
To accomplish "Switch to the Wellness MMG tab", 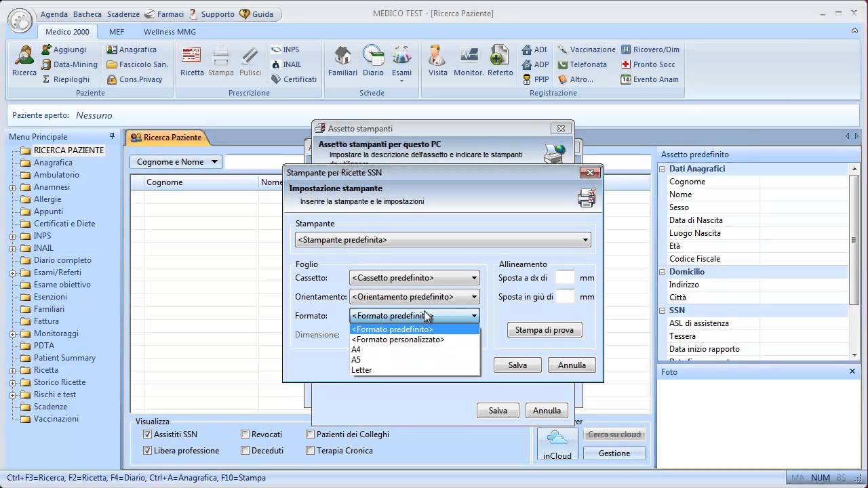I will click(170, 32).
